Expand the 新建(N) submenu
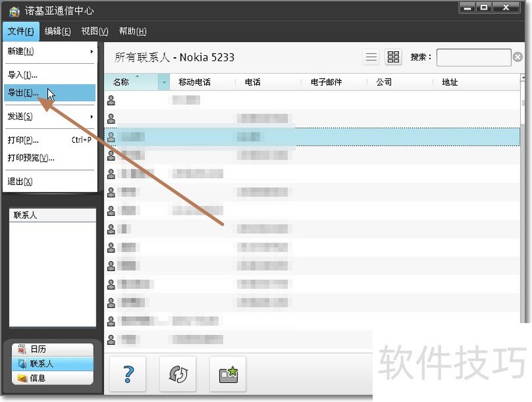 coord(49,52)
